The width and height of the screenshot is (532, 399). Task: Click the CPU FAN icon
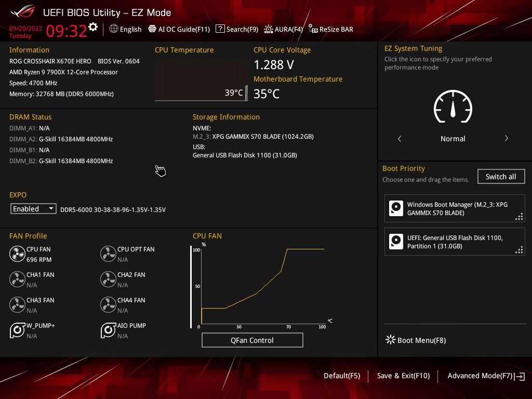pyautogui.click(x=17, y=254)
